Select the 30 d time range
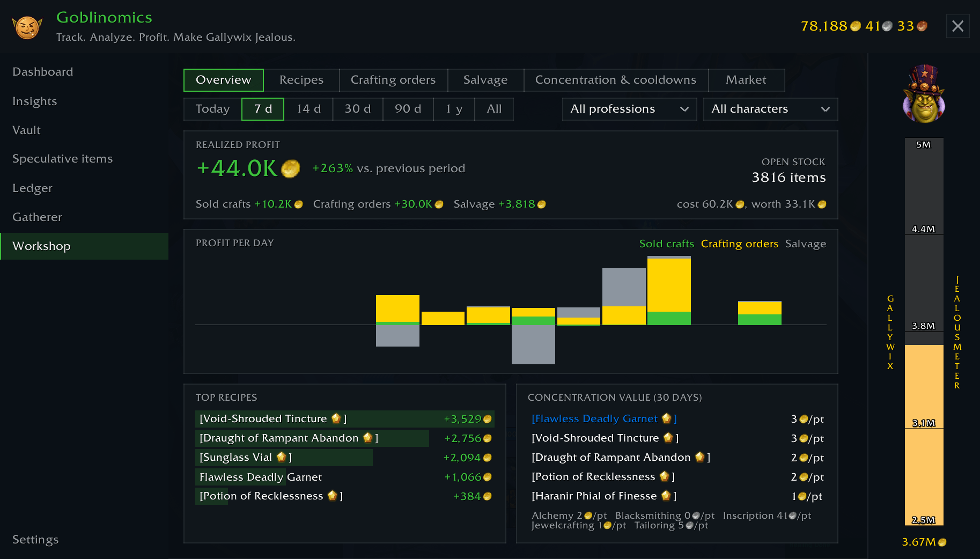The image size is (980, 559). (358, 109)
